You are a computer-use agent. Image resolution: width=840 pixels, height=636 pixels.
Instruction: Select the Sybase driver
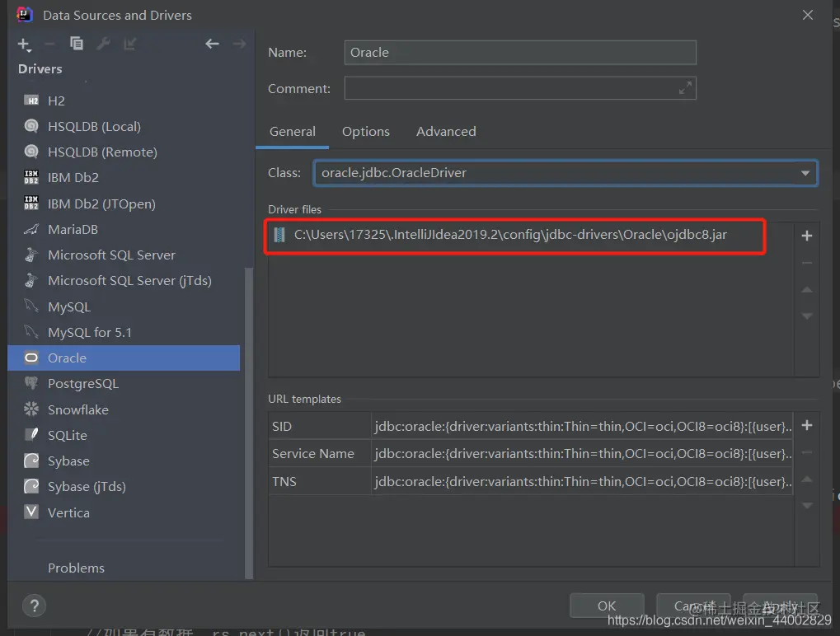(124, 461)
